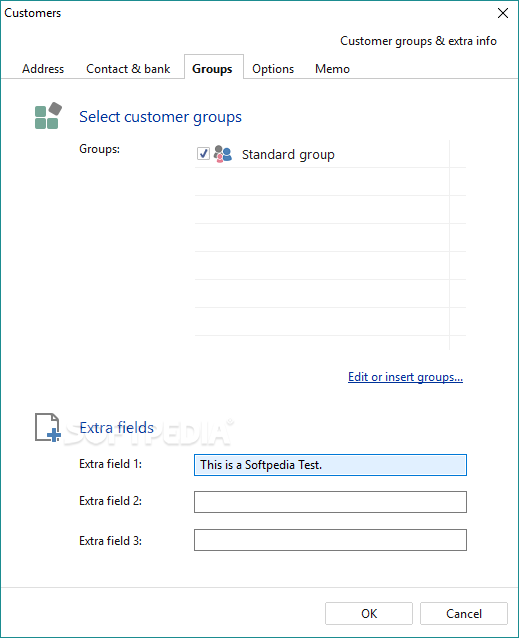Viewport: 519px width, 638px height.
Task: Select the Groups tab
Action: (212, 69)
